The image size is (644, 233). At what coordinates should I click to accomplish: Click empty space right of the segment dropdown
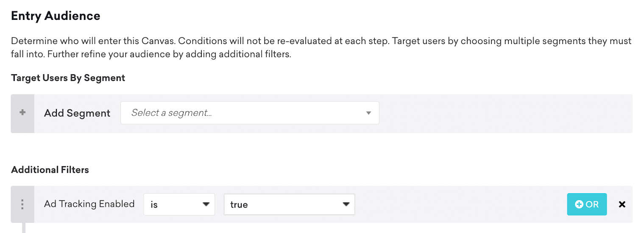click(x=505, y=113)
